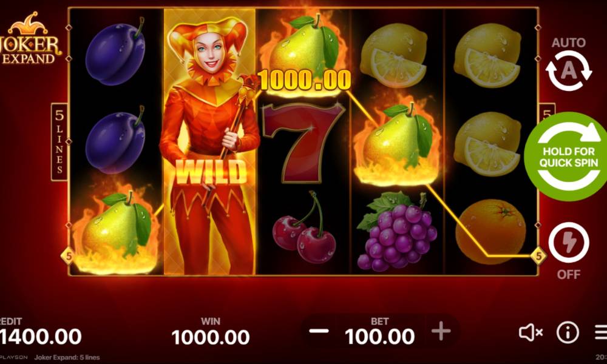Click the top plum symbol

[x=115, y=52]
